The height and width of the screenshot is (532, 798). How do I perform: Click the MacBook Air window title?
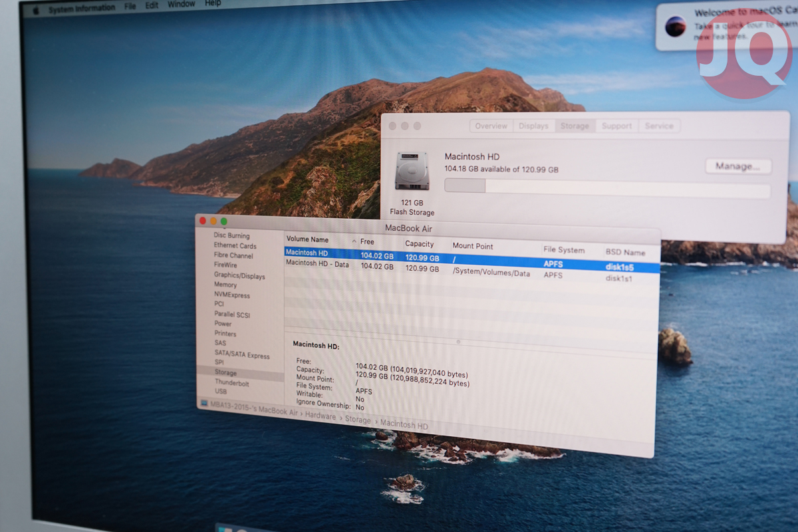pos(408,229)
